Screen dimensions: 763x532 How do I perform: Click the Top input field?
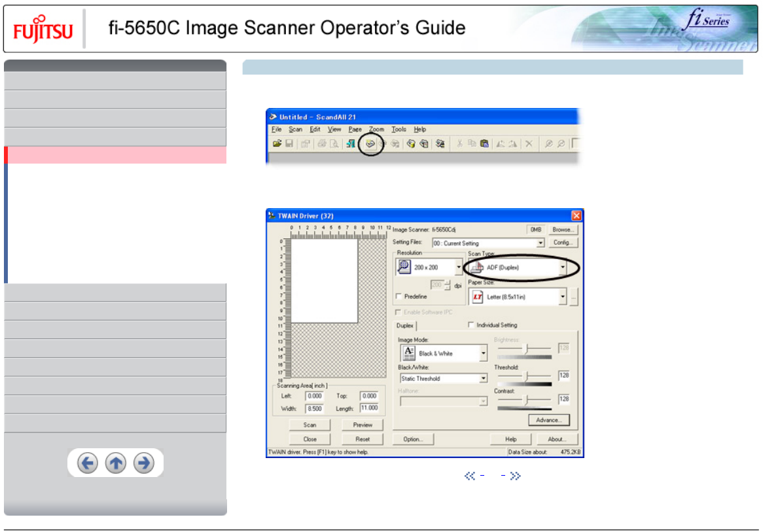click(369, 396)
